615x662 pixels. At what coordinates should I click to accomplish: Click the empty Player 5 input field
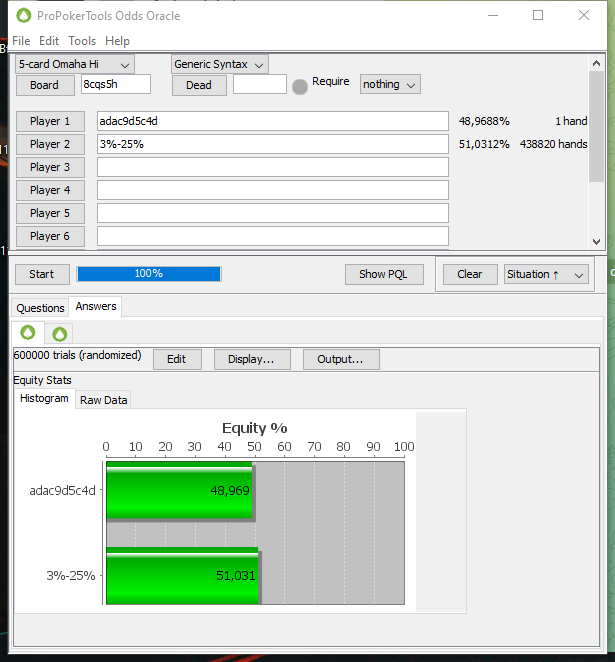[273, 213]
